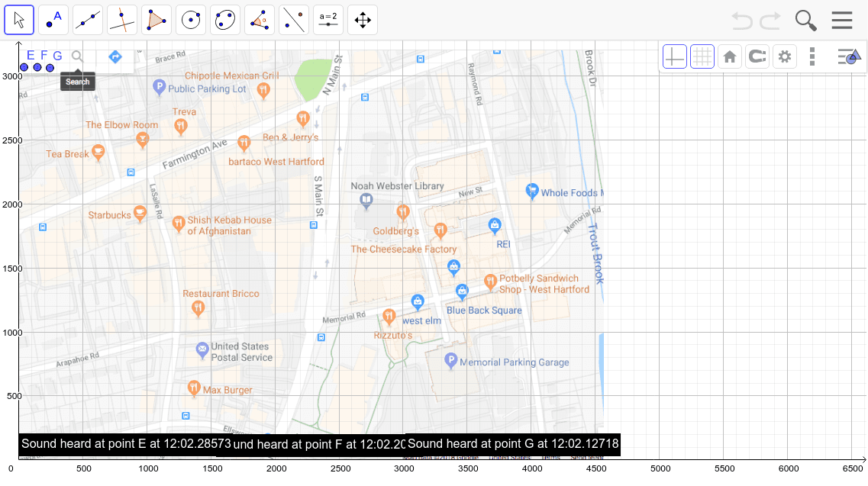Select point F on the graph

[x=37, y=68]
